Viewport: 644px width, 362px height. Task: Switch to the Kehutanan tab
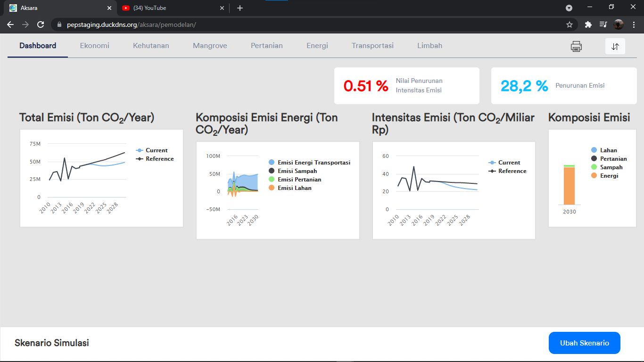tap(151, 46)
